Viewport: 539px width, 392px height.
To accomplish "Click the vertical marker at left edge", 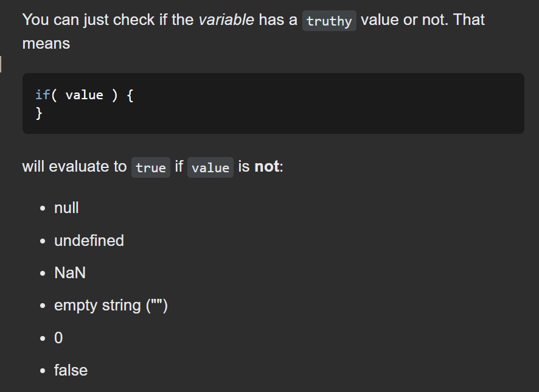I will 1,65.
